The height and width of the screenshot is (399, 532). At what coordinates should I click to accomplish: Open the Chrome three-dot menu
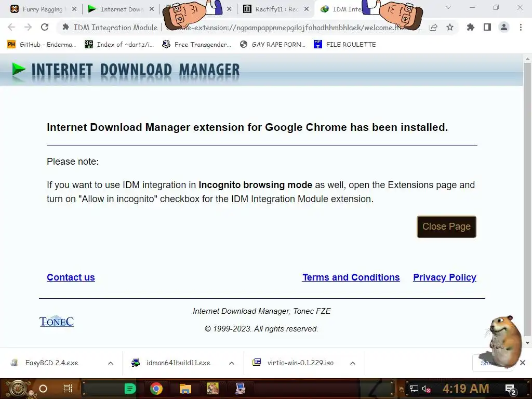coord(521,27)
